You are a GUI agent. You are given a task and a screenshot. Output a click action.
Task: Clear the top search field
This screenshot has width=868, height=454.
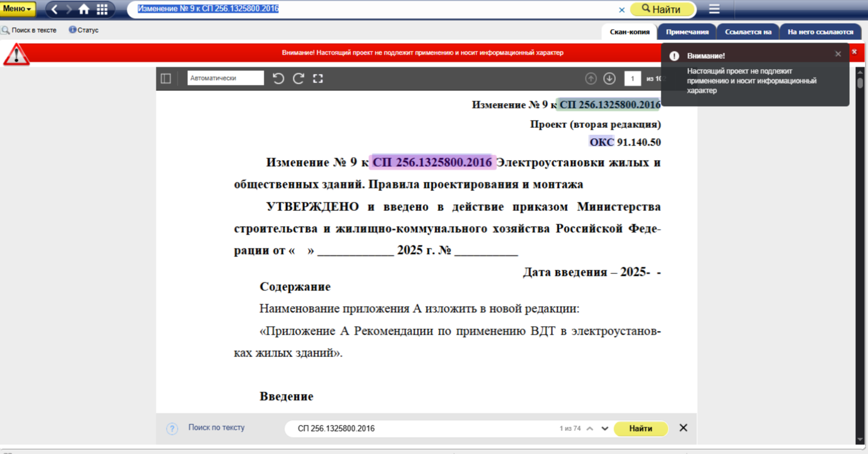point(621,10)
